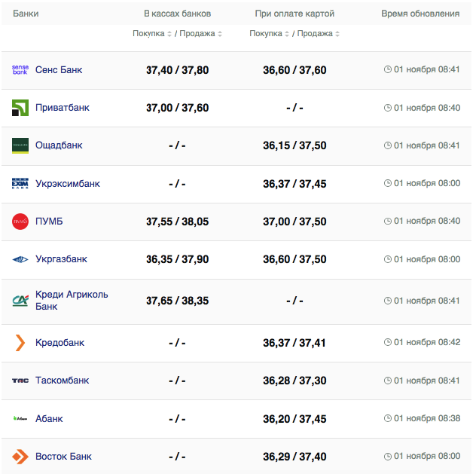Image resolution: width=476 pixels, height=474 pixels.
Task: Click the clock icon in Ощадбанк row
Action: (x=388, y=145)
